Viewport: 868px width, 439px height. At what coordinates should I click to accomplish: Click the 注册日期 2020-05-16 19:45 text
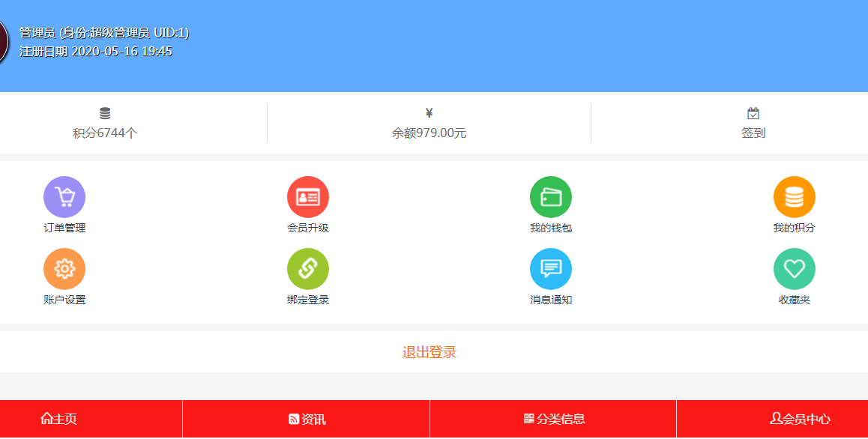(x=96, y=52)
